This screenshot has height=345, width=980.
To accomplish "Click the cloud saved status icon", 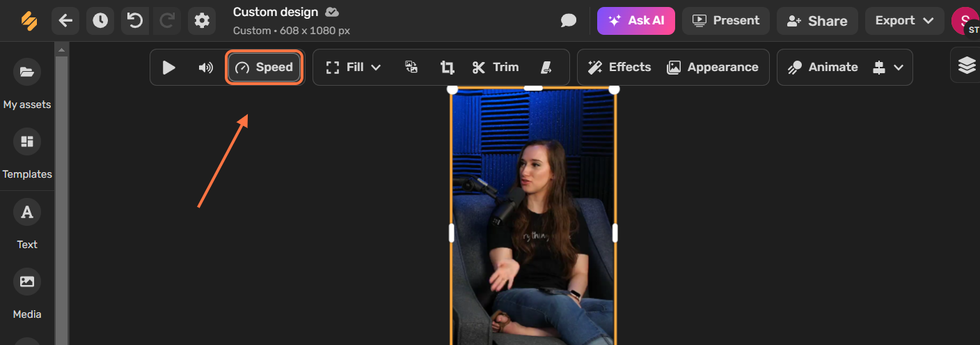I will [x=333, y=12].
